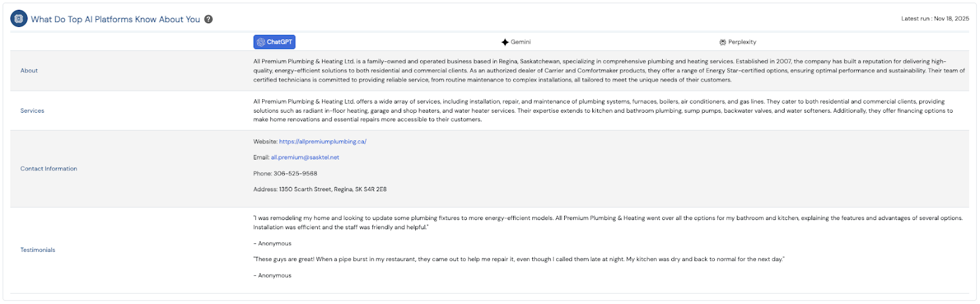Viewport: 980px width, 304px height.
Task: Click the Perplexity logo icon
Action: [x=723, y=42]
